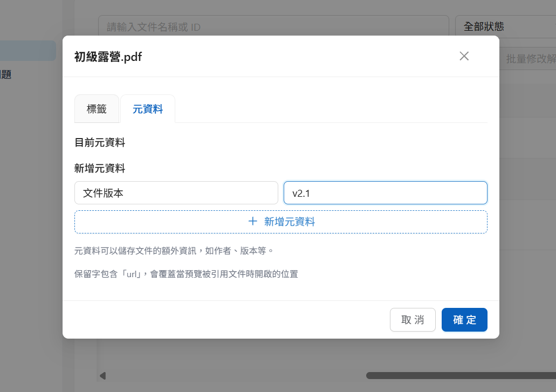Click the file name or ID search box
556x392 pixels.
coord(273,26)
